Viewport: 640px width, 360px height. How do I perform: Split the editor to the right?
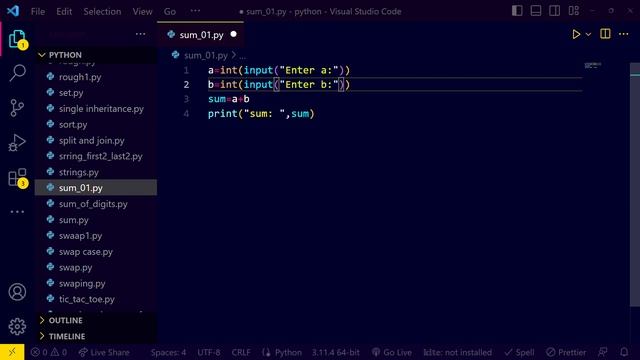(x=605, y=34)
